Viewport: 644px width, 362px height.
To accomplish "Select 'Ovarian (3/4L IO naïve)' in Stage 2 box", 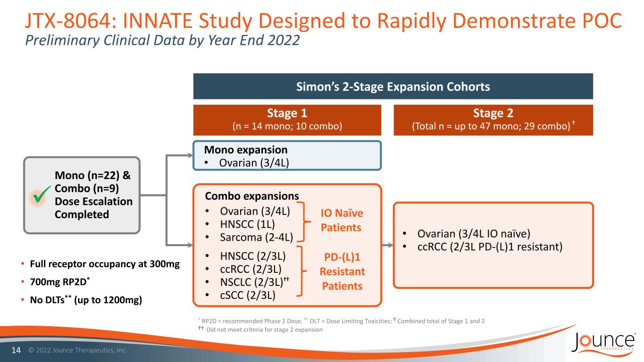I will click(473, 234).
